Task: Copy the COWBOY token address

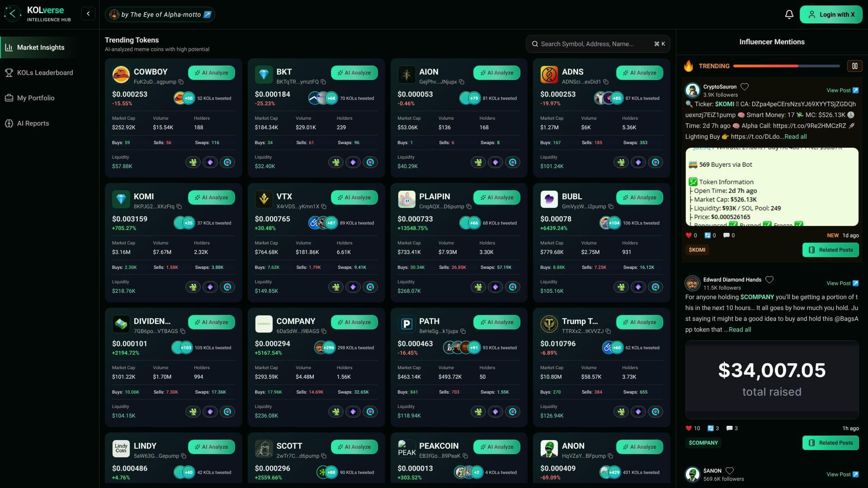Action: click(x=181, y=82)
